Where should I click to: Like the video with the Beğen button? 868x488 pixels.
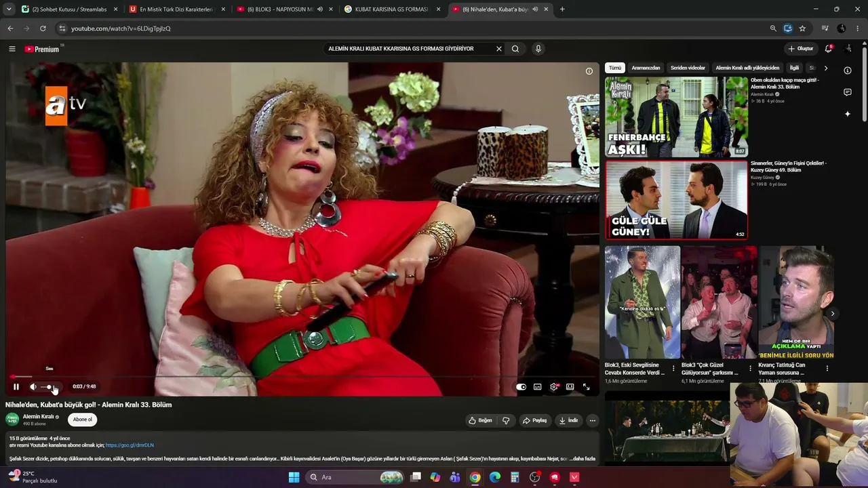[480, 420]
